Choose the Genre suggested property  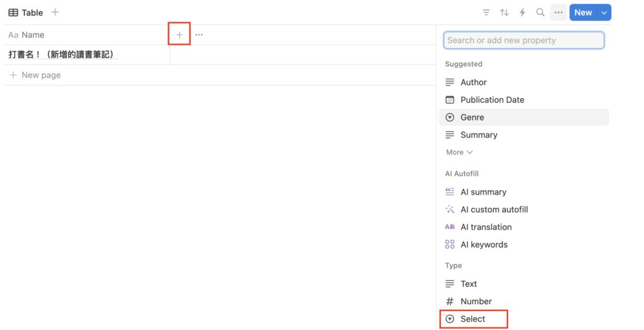coord(472,117)
